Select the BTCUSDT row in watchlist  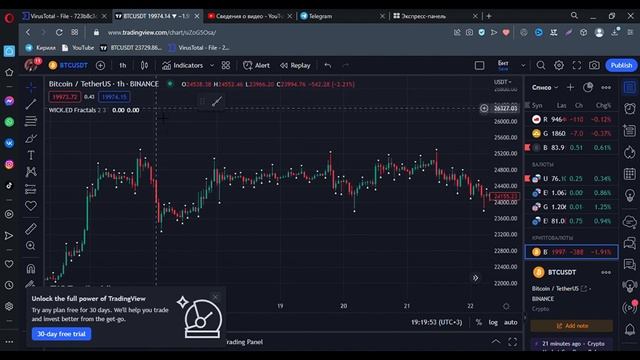coord(571,252)
